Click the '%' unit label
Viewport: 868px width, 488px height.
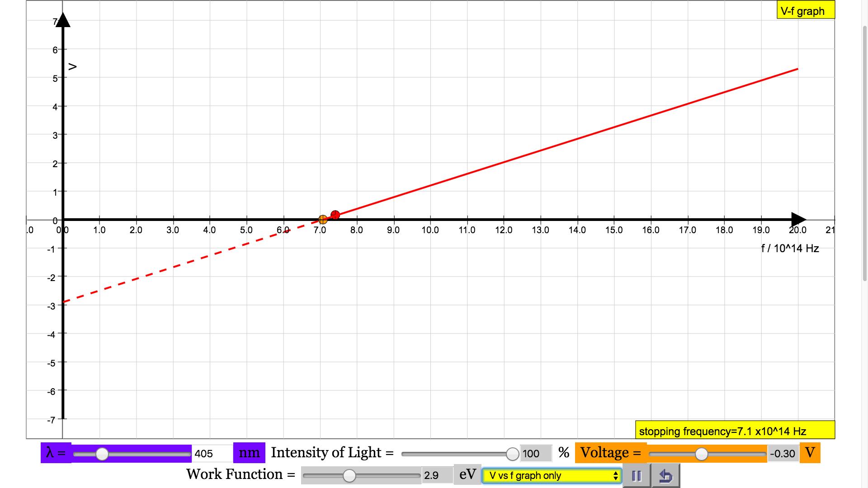click(x=563, y=453)
